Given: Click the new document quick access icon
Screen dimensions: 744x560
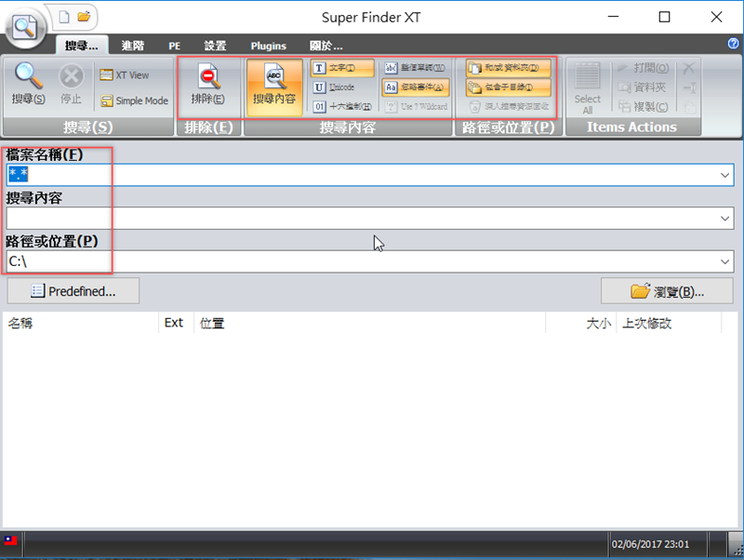Looking at the screenshot, I should point(64,17).
